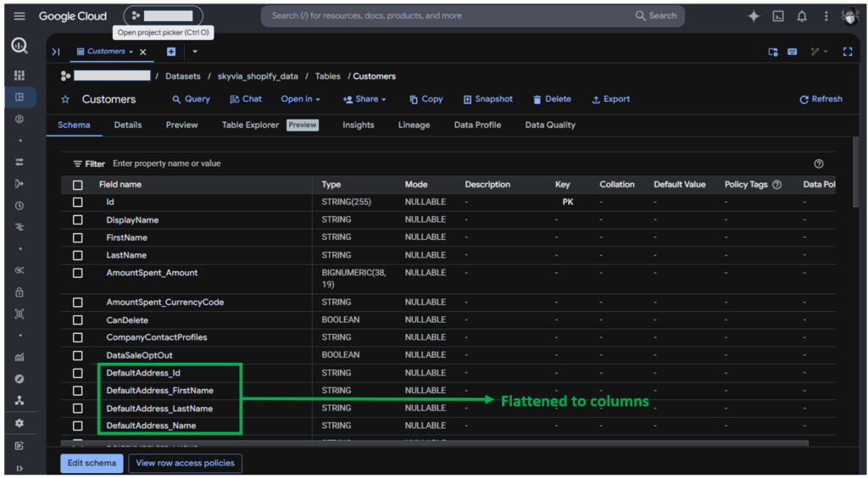Star the Customers table
868x478 pixels.
click(65, 100)
